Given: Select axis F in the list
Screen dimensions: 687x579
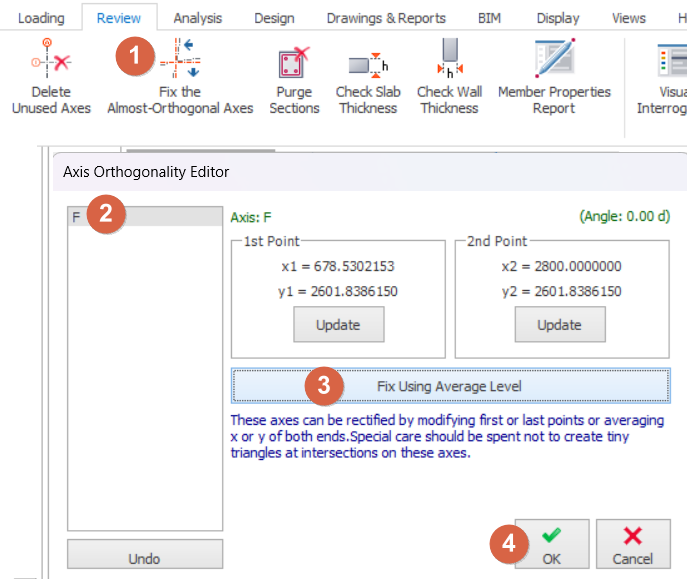Looking at the screenshot, I should (144, 217).
